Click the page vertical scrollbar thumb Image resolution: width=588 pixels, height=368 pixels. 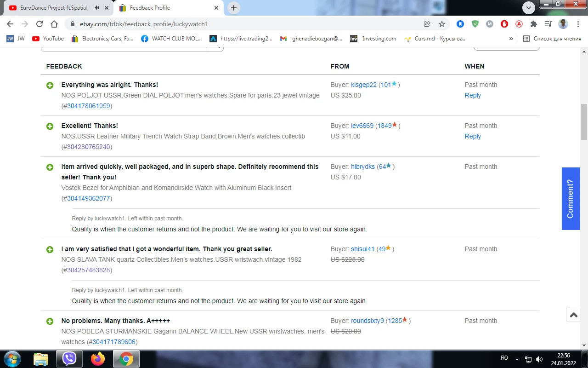[x=584, y=122]
